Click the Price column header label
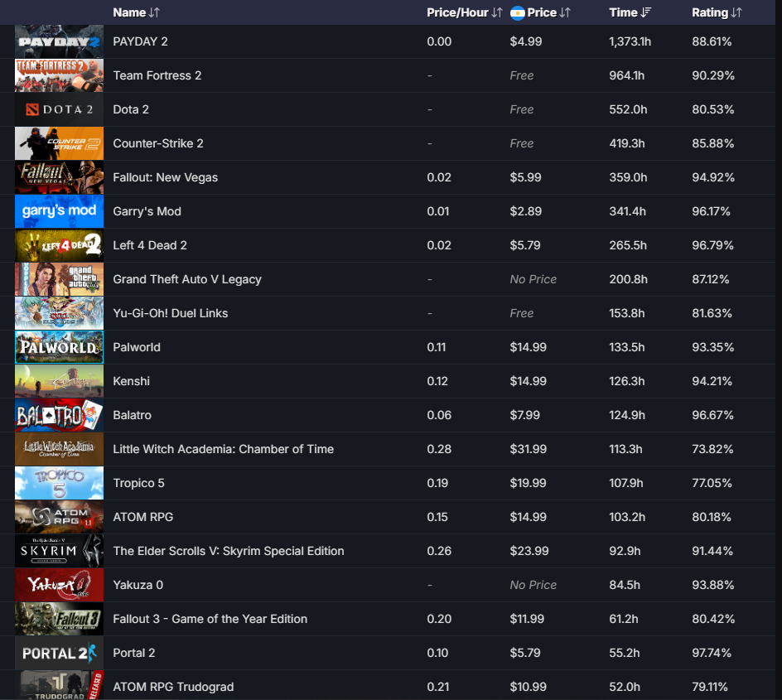Screen dimensions: 782x700 542,12
